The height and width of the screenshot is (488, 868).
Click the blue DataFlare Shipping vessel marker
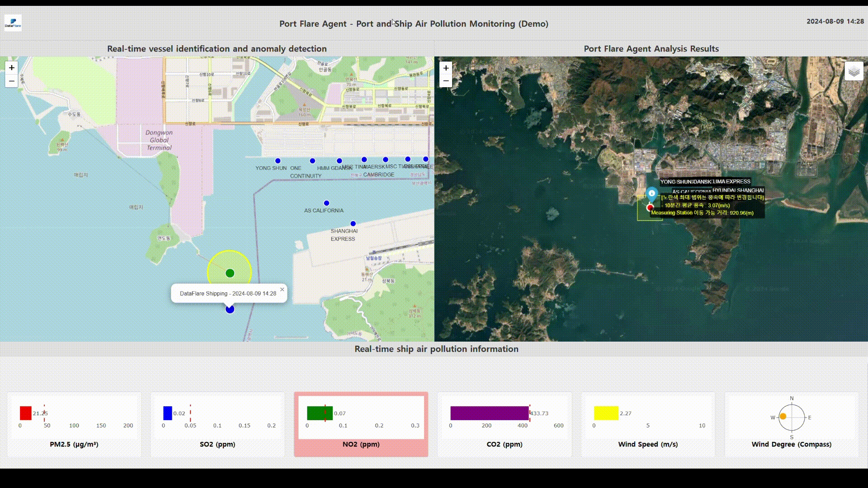tap(230, 310)
